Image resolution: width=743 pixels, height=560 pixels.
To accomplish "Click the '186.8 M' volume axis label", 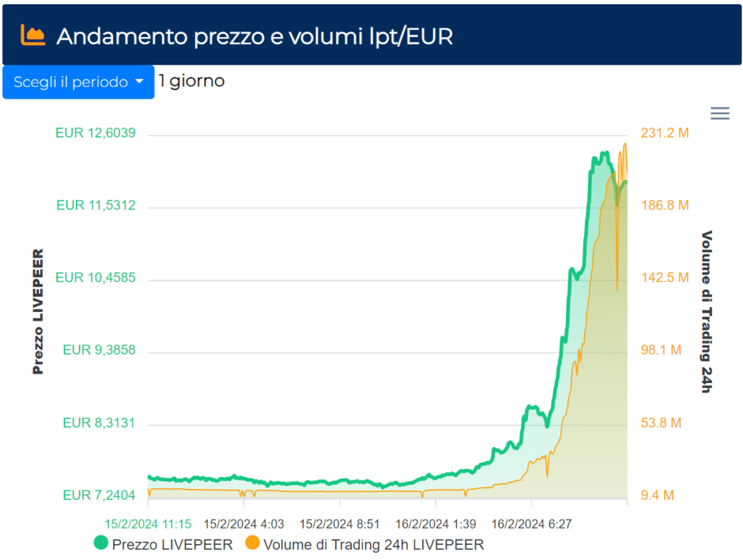I will tap(665, 205).
